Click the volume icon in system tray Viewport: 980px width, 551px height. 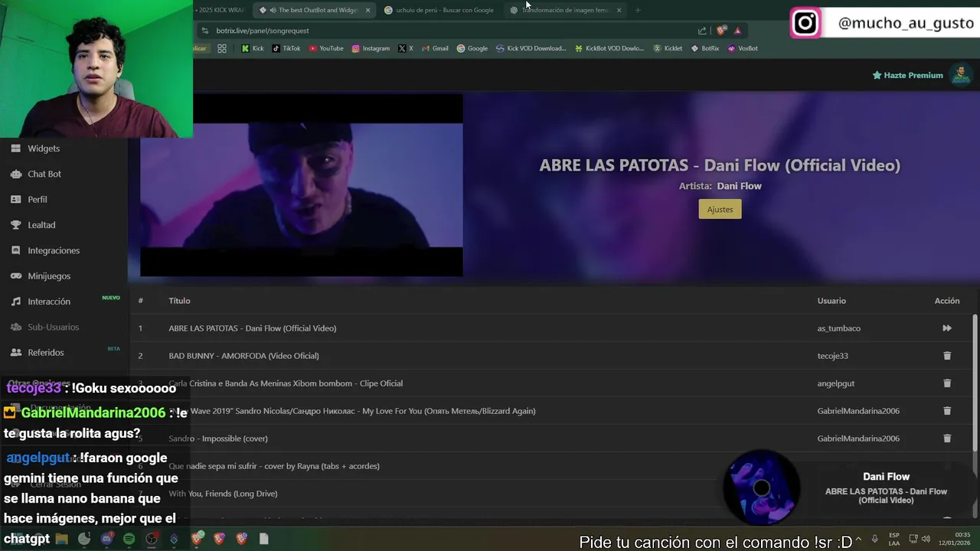pyautogui.click(x=926, y=539)
